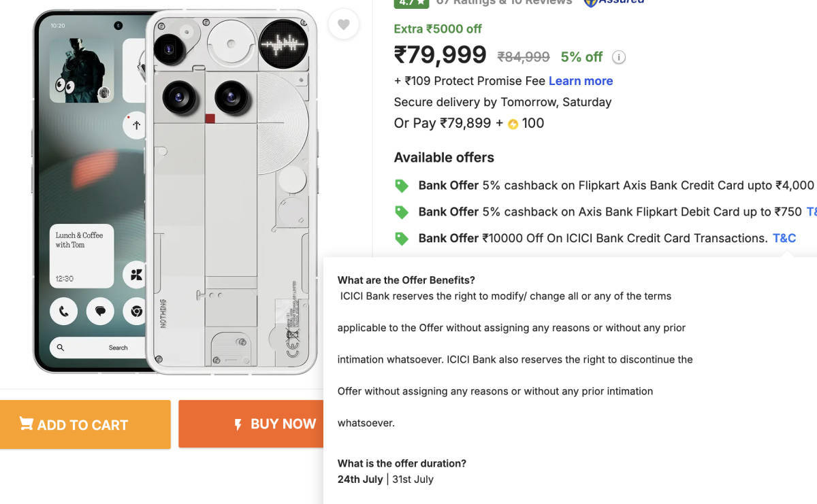Add phone to wishlist with heart icon
The width and height of the screenshot is (817, 504).
click(x=343, y=24)
